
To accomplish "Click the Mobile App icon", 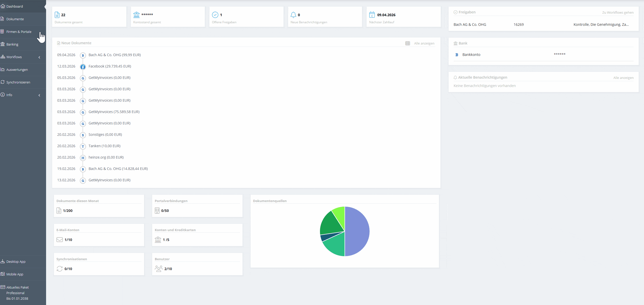I will [x=3, y=274].
